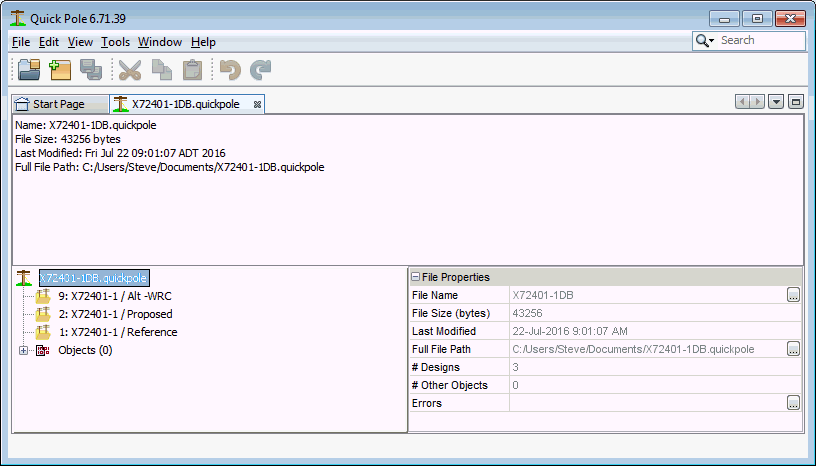The width and height of the screenshot is (816, 466).
Task: Select X72401-1DB.quickpole root tree node
Action: [x=94, y=278]
